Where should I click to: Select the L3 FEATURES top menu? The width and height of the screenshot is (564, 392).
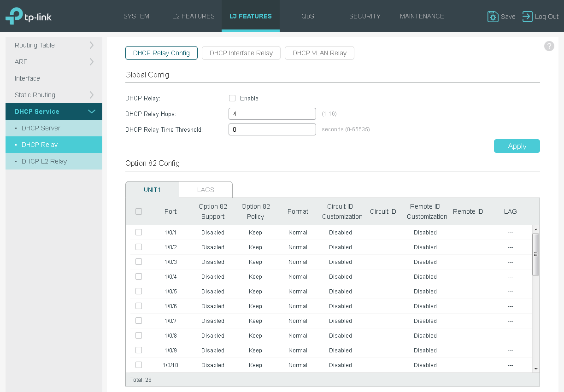click(251, 16)
